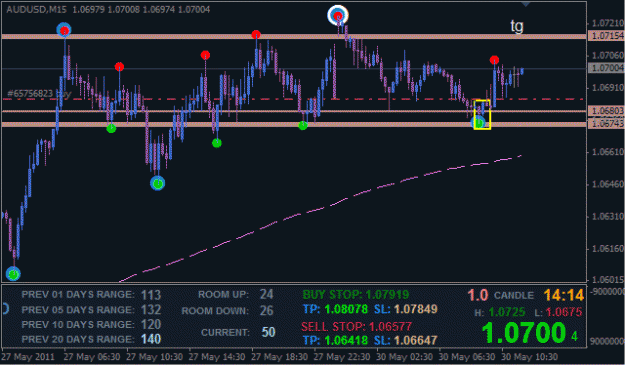This screenshot has width=625, height=365.
Task: Click the PREV 20 DAYS RANGE value 140
Action: (151, 339)
